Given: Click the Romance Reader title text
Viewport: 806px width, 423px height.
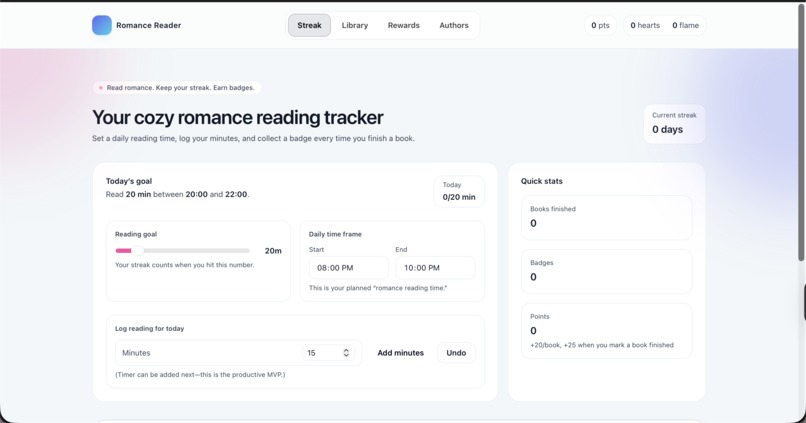Looking at the screenshot, I should click(x=149, y=25).
